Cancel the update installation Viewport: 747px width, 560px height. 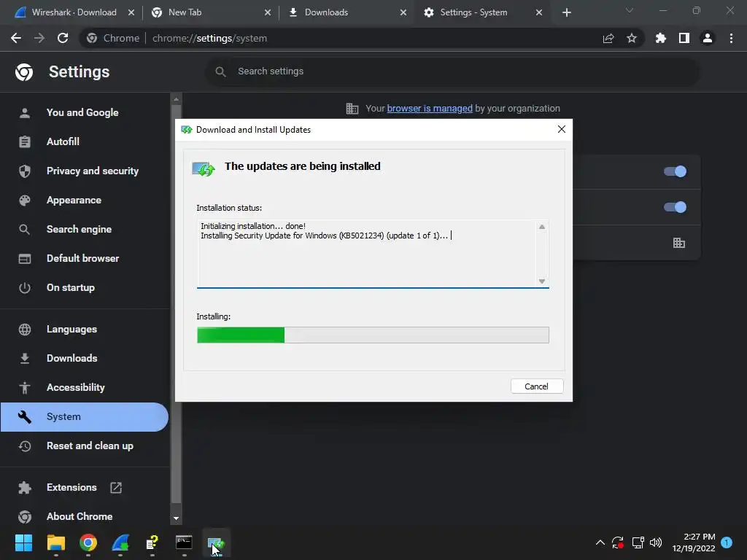tap(537, 386)
